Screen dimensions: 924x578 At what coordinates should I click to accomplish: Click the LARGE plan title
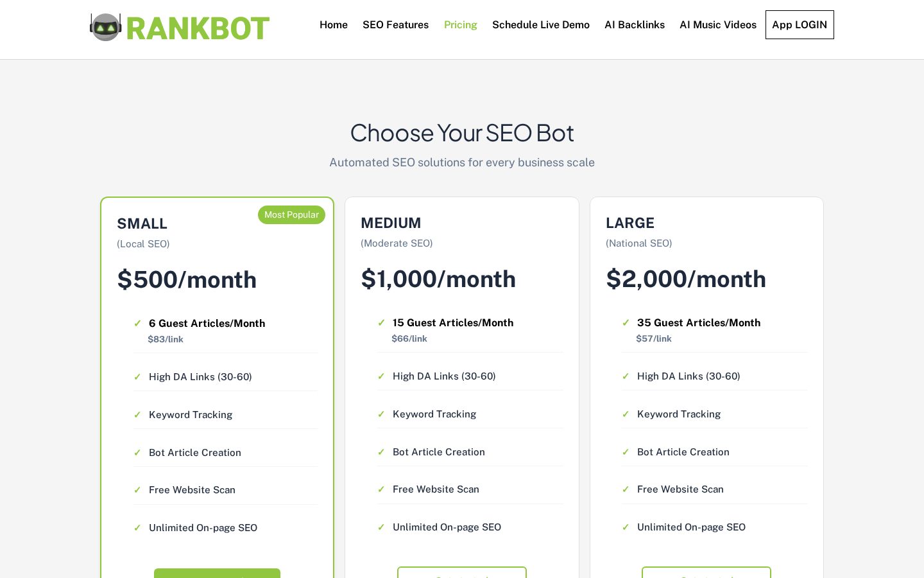pos(630,223)
